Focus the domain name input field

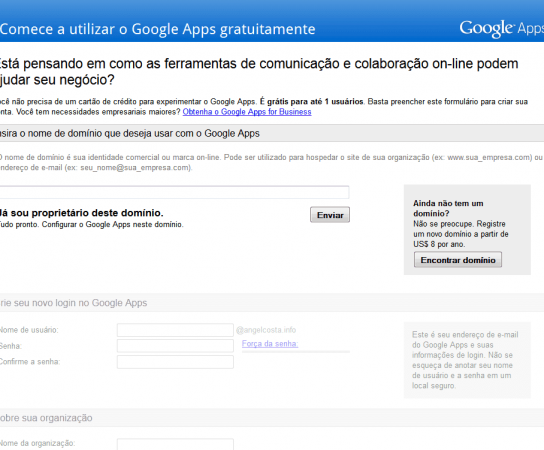pyautogui.click(x=175, y=192)
